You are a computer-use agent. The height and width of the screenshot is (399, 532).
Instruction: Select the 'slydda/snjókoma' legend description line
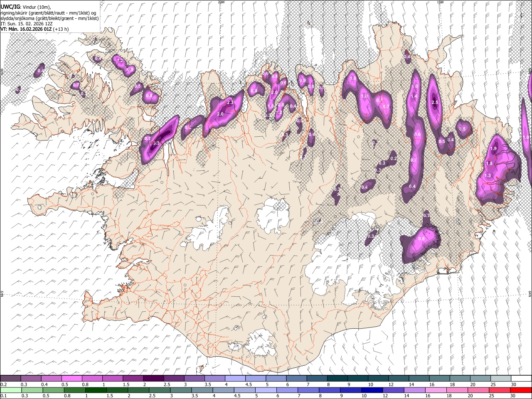pos(49,18)
